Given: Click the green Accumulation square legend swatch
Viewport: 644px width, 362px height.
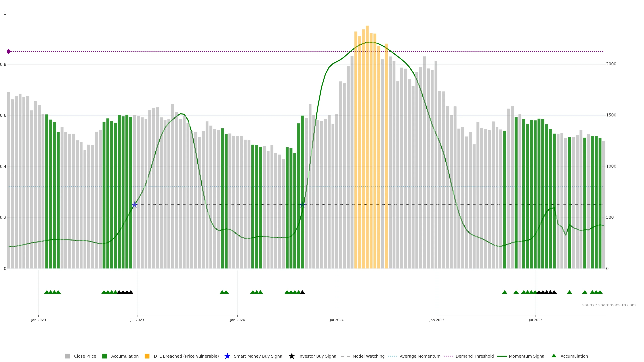Looking at the screenshot, I should (x=105, y=356).
